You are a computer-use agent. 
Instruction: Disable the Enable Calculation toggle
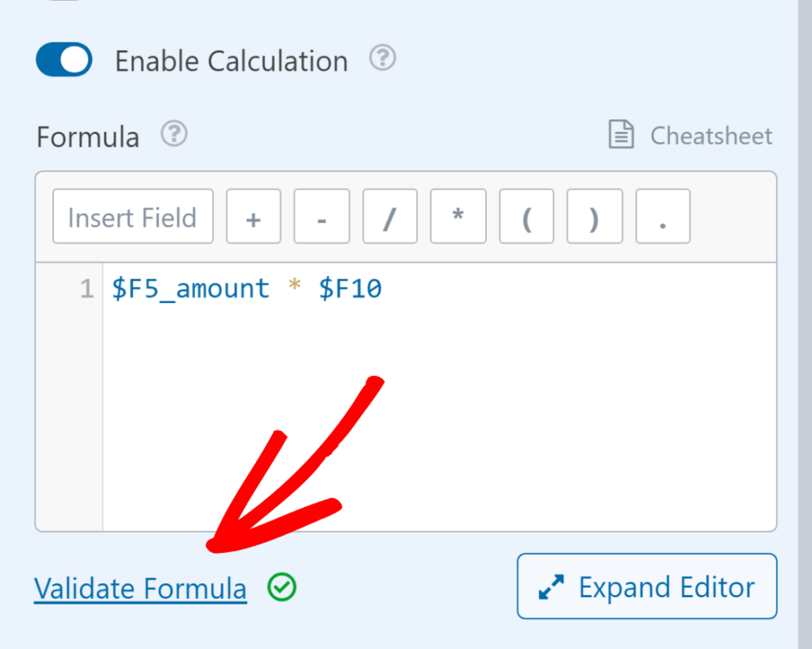pyautogui.click(x=63, y=60)
